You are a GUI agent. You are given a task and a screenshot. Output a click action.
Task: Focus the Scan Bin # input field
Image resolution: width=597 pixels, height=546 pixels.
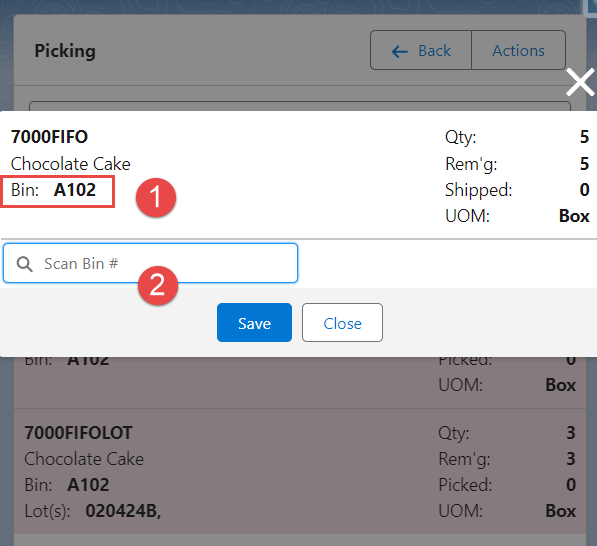(x=150, y=263)
